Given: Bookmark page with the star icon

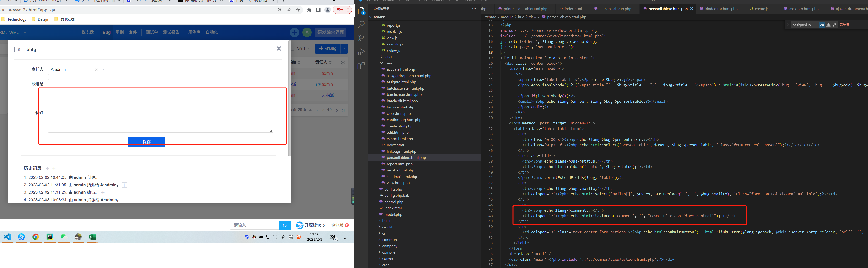Looking at the screenshot, I should coord(298,10).
